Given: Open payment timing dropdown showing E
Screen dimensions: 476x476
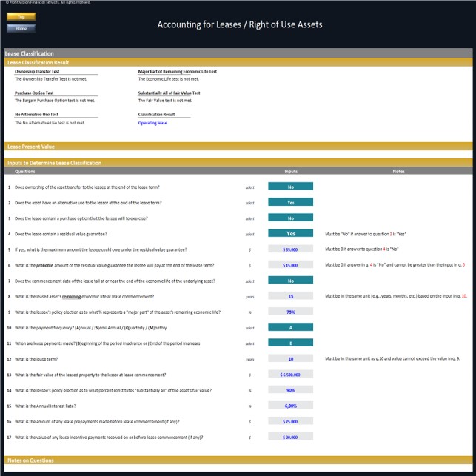Looking at the screenshot, I should tap(290, 343).
